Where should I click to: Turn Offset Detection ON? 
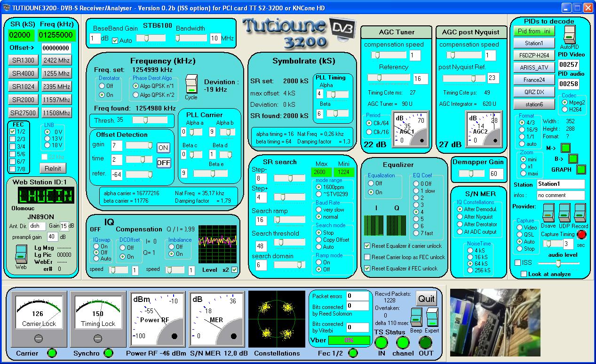pyautogui.click(x=163, y=148)
